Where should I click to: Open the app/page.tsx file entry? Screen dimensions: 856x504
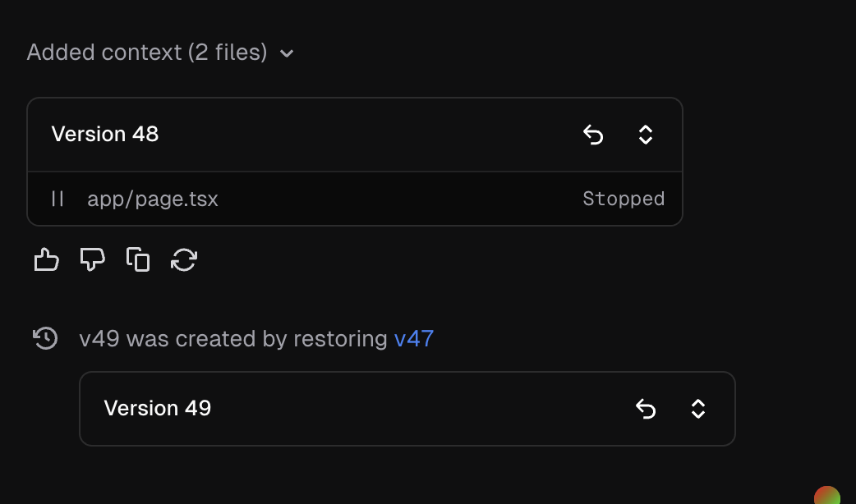pos(153,199)
